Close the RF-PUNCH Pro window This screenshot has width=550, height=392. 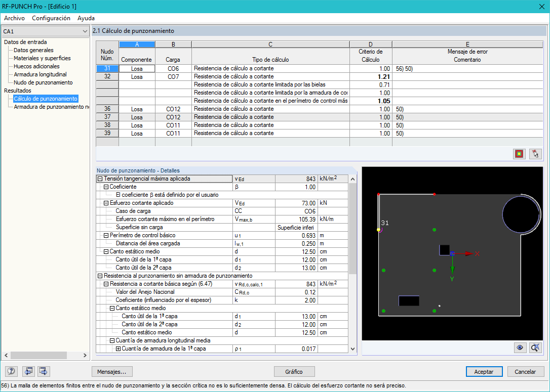[x=541, y=7]
